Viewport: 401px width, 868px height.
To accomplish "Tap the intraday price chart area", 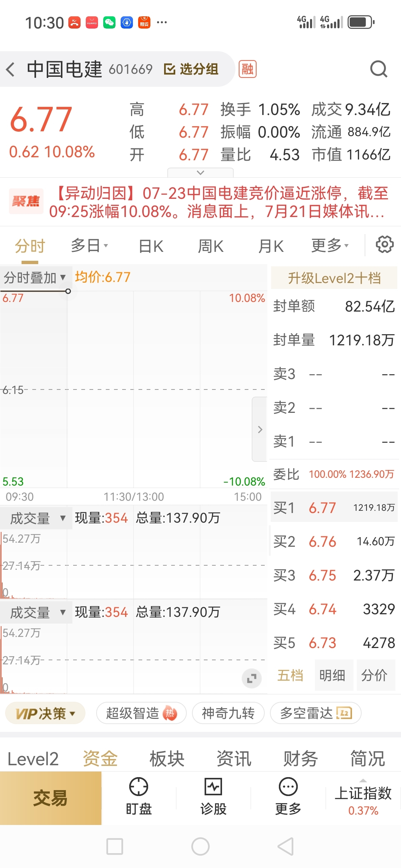I will (134, 389).
